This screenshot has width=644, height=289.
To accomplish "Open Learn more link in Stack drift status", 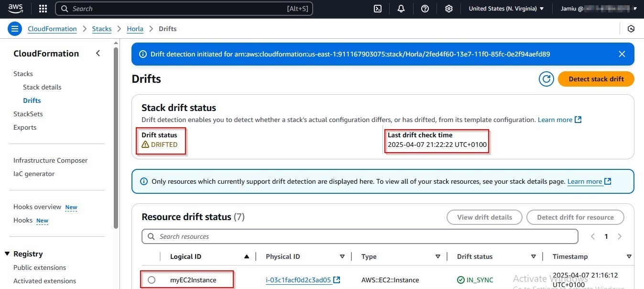I will click(x=559, y=120).
